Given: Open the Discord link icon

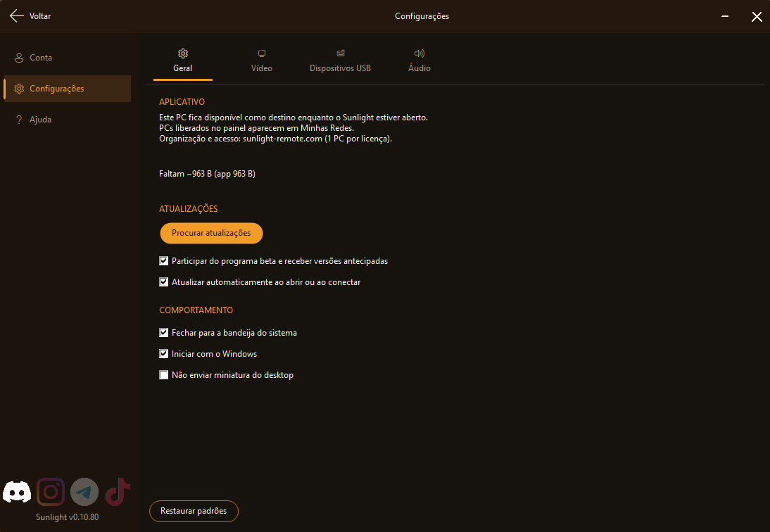Looking at the screenshot, I should [x=17, y=492].
